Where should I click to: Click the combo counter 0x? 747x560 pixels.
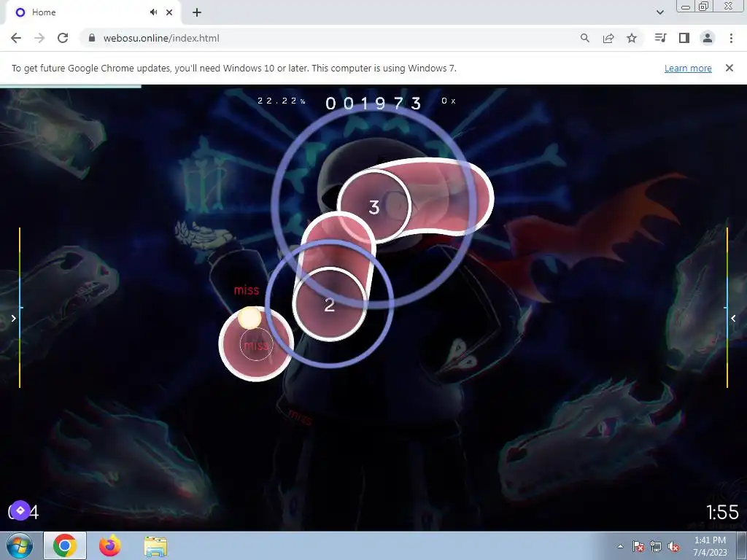(449, 101)
